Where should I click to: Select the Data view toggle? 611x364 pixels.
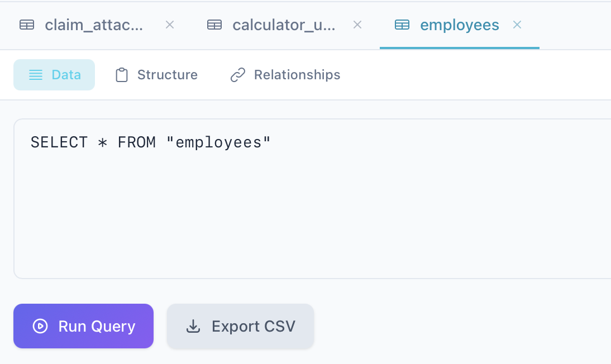(54, 74)
